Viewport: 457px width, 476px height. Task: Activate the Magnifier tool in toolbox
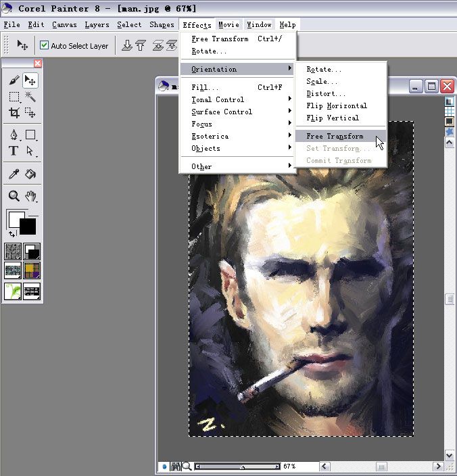pos(14,196)
